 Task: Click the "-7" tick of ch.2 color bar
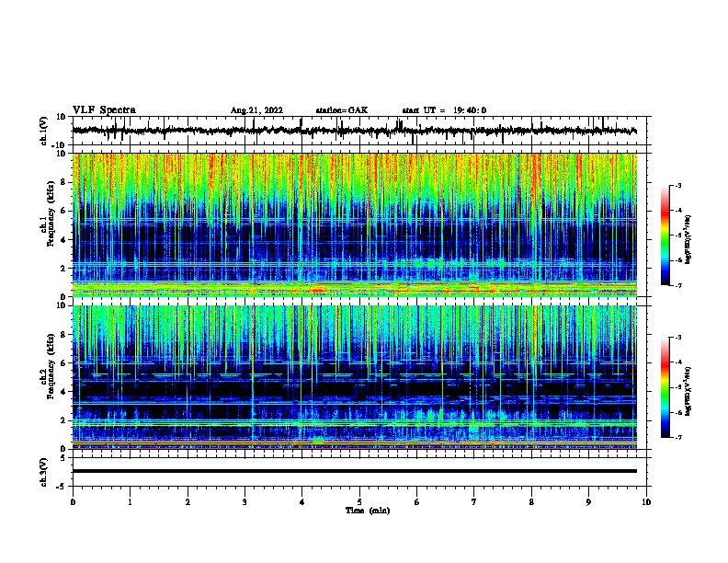coord(678,438)
